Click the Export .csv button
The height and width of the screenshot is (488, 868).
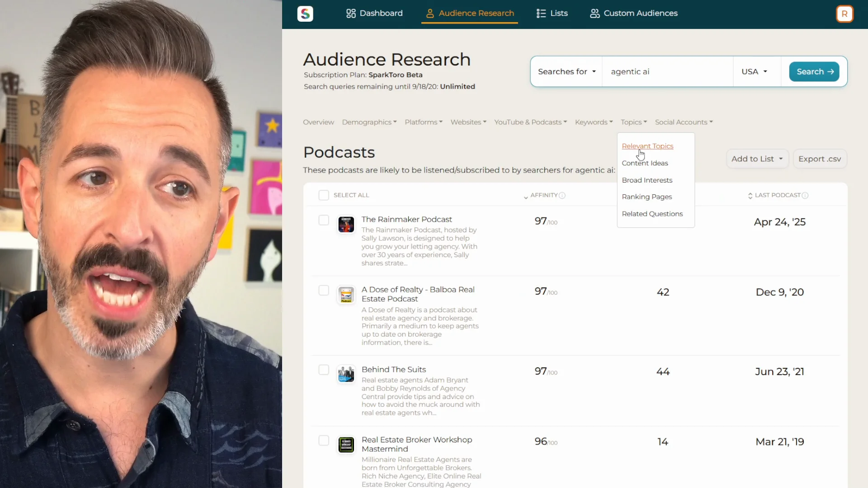pyautogui.click(x=820, y=159)
